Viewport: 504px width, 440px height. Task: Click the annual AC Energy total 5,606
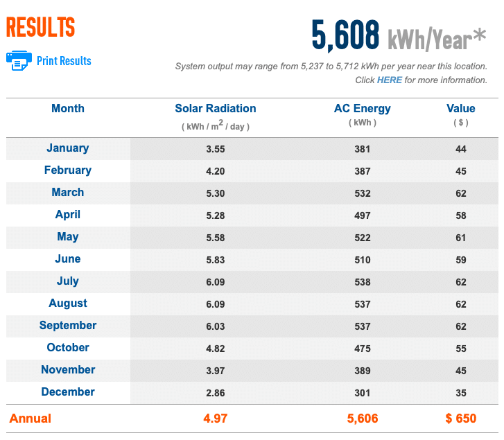(362, 418)
